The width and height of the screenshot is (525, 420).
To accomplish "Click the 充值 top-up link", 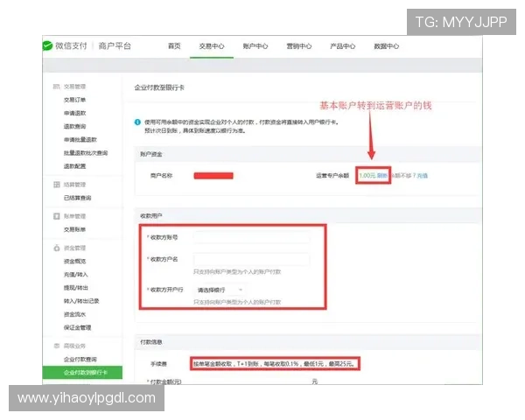I will coord(423,176).
